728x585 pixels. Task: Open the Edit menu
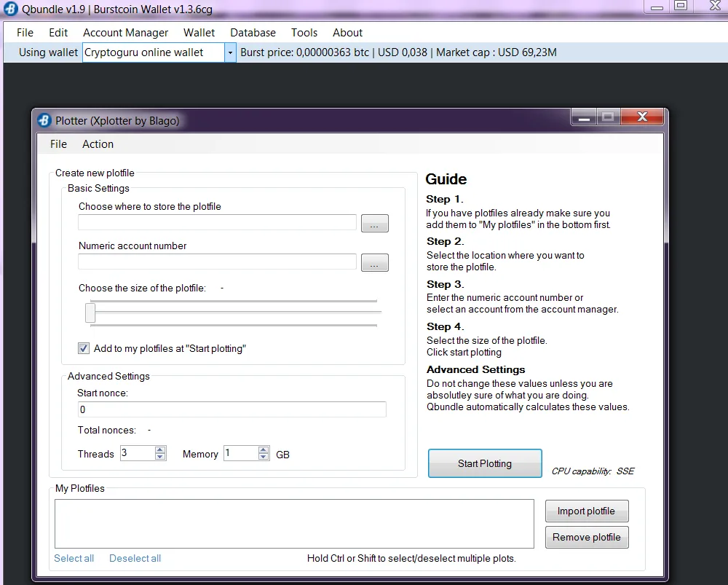click(x=58, y=33)
